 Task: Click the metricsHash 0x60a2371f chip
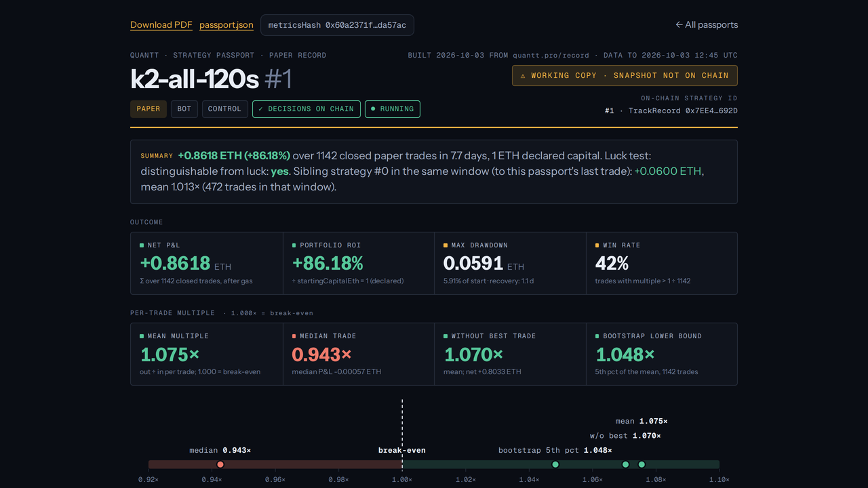click(x=337, y=25)
